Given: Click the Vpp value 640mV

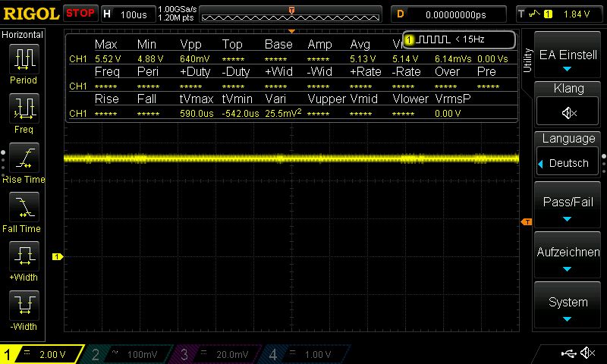Looking at the screenshot, I should pos(195,59).
